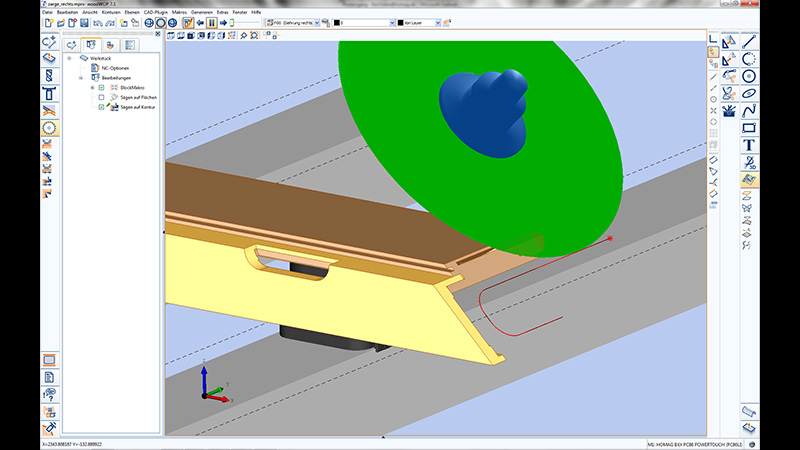Open the Konturen menu
The image size is (800, 450).
(111, 12)
